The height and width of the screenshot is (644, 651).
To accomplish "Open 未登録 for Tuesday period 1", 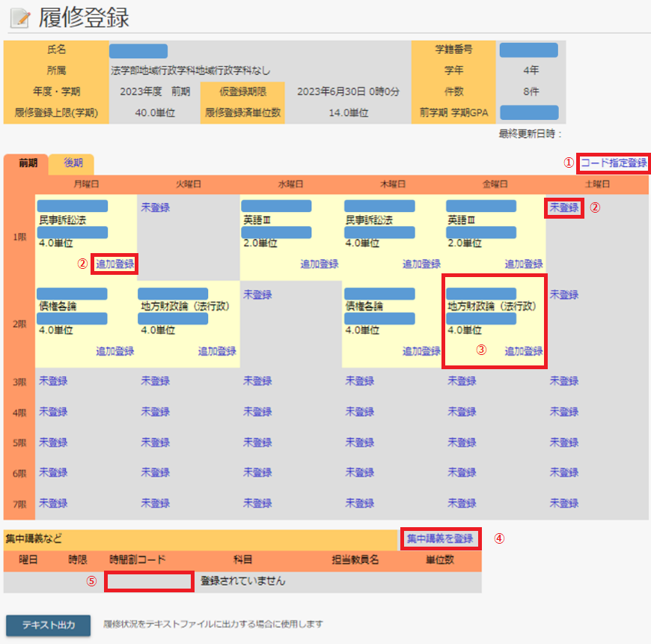I will 154,207.
